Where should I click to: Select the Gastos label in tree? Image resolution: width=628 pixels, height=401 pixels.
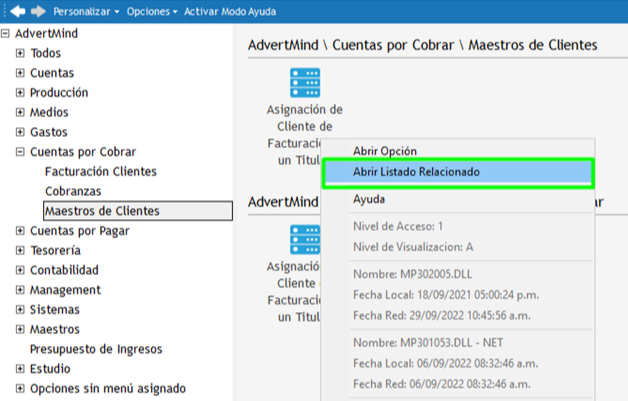(48, 132)
